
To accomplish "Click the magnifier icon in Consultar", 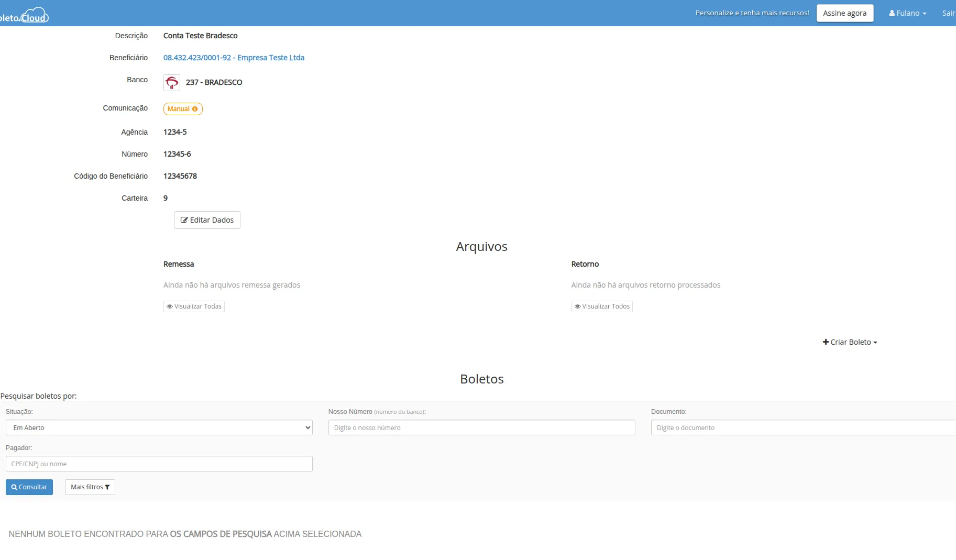I will click(x=14, y=487).
